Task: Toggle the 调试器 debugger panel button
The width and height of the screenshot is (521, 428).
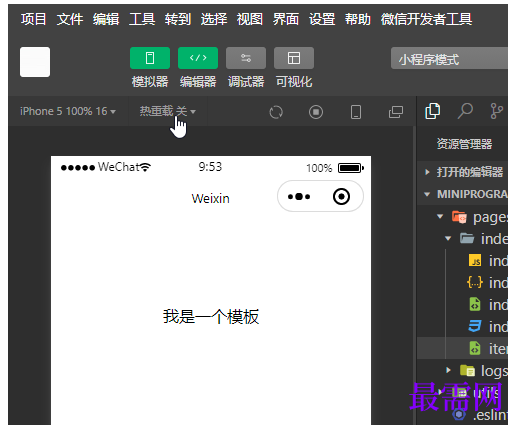Action: coord(246,58)
